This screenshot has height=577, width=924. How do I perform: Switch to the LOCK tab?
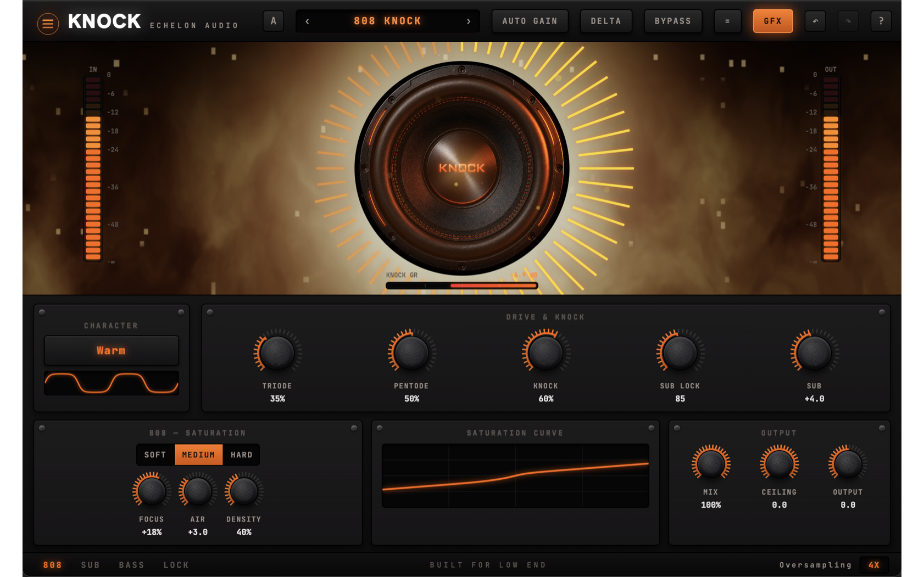tap(176, 565)
